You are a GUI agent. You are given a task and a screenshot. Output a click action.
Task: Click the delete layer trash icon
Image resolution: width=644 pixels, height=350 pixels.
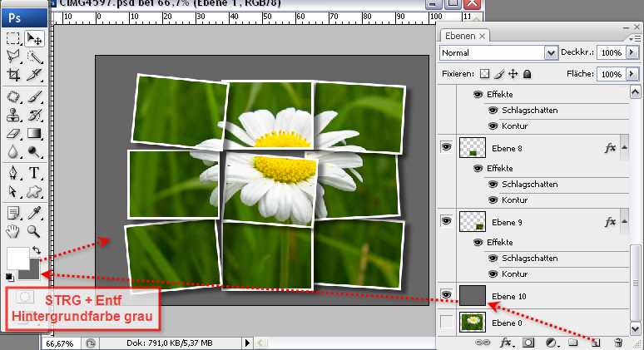click(617, 342)
